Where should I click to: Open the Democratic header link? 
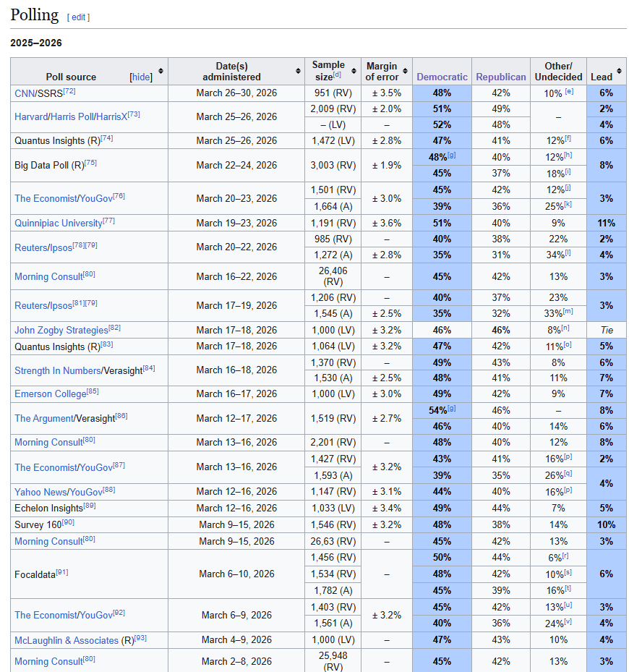point(442,77)
